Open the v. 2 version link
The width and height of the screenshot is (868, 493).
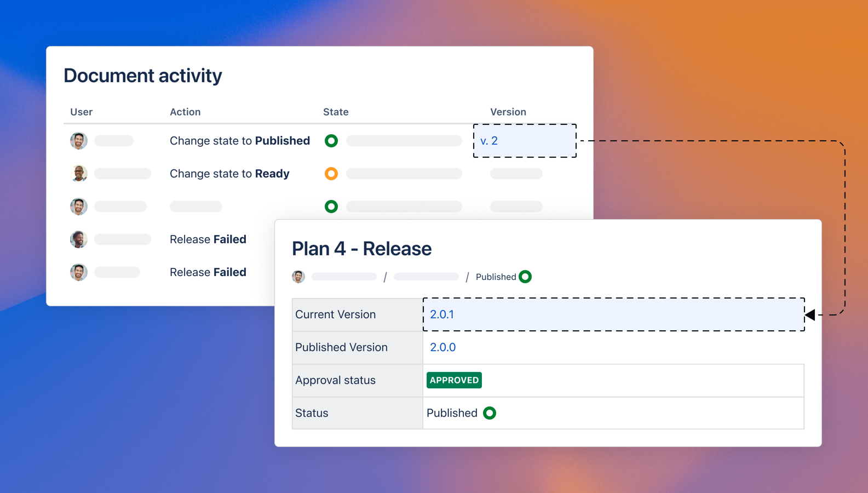click(489, 141)
